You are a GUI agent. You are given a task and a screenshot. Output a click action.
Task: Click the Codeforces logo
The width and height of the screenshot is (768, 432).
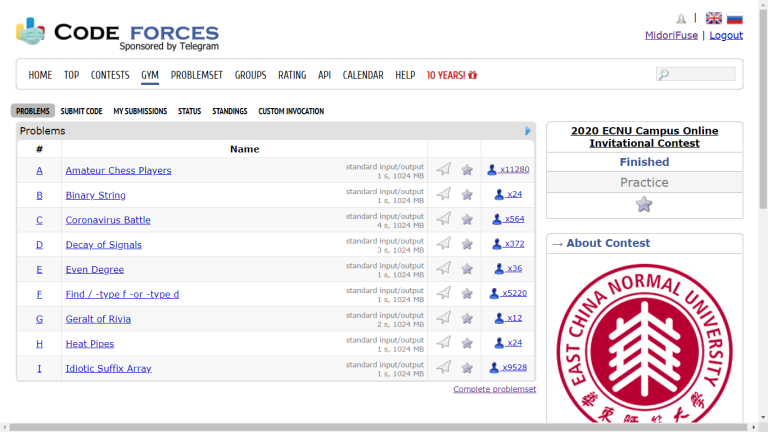point(116,33)
